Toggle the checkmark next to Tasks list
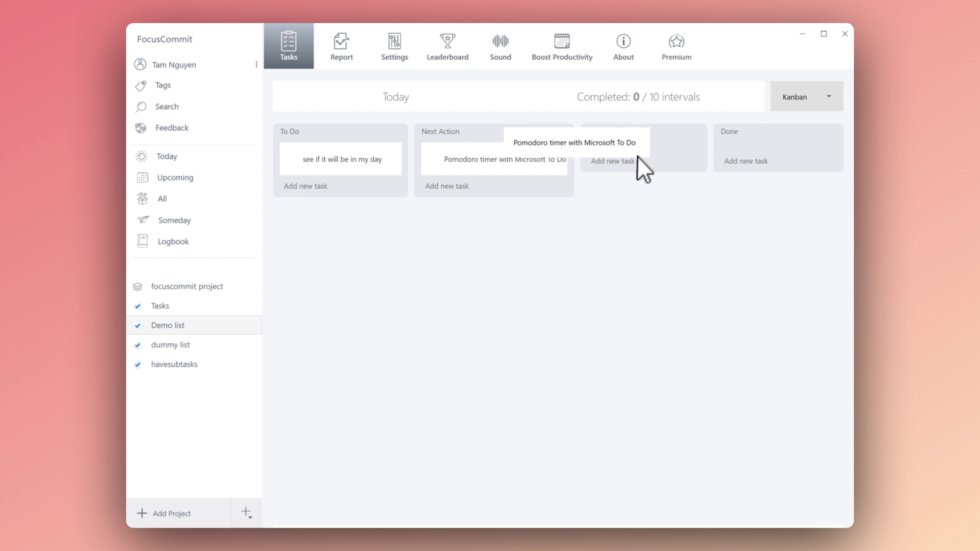The width and height of the screenshot is (980, 551). click(x=138, y=306)
